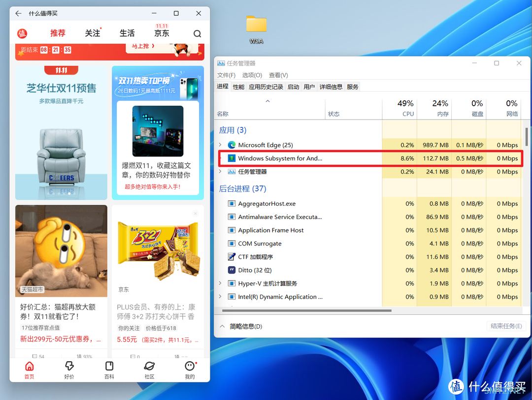The image size is (532, 400).
Task: Click the Task Manager horizontal scrollbar
Action: (x=307, y=310)
